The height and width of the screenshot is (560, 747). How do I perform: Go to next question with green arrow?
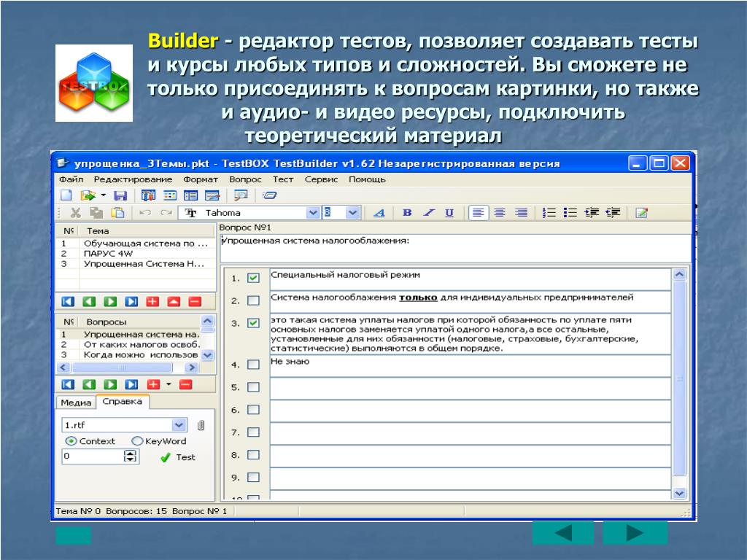tap(111, 384)
